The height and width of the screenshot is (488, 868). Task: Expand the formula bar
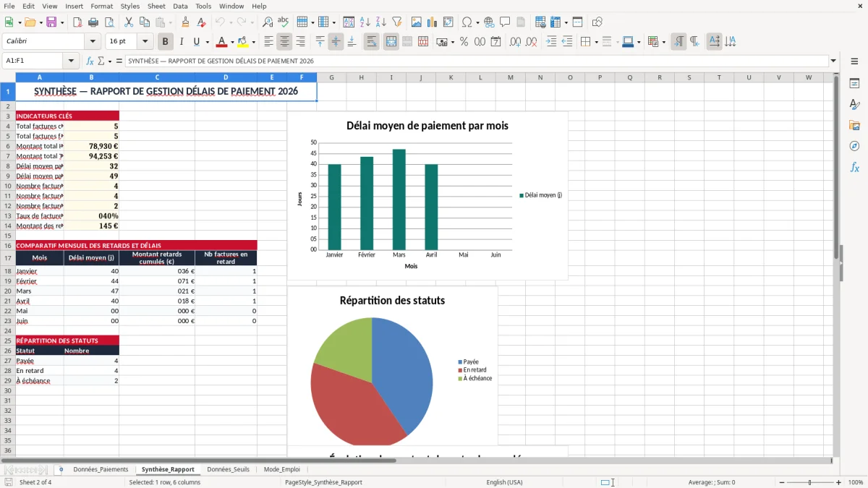833,61
